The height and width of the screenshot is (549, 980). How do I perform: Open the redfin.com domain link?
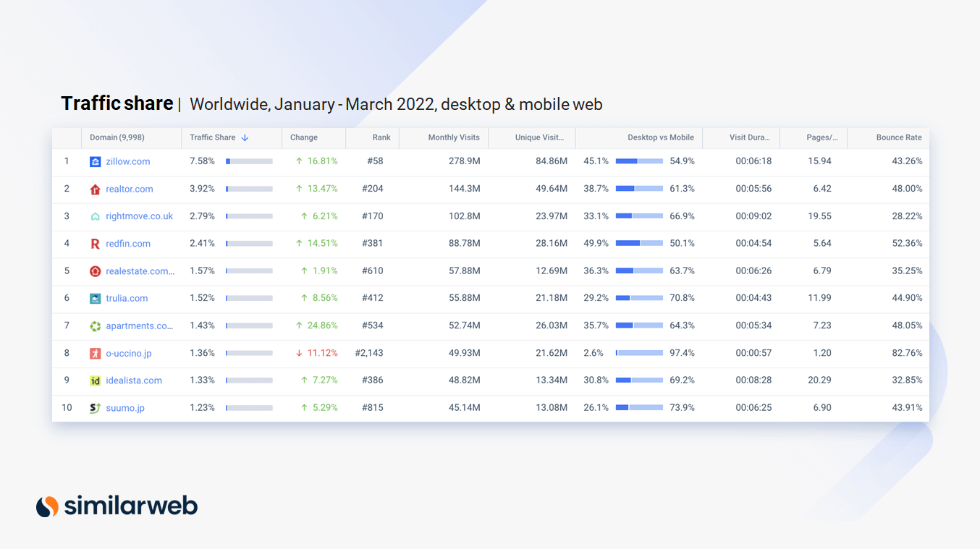[128, 244]
